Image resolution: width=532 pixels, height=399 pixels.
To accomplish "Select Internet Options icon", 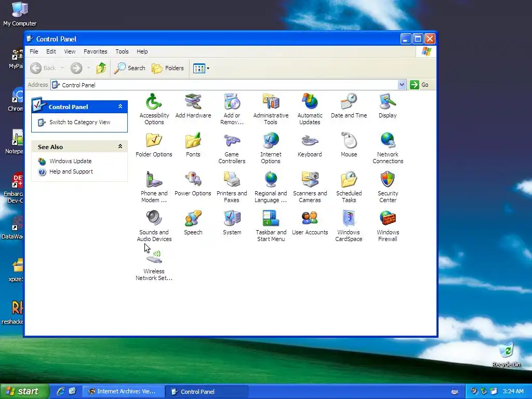I will tap(271, 140).
